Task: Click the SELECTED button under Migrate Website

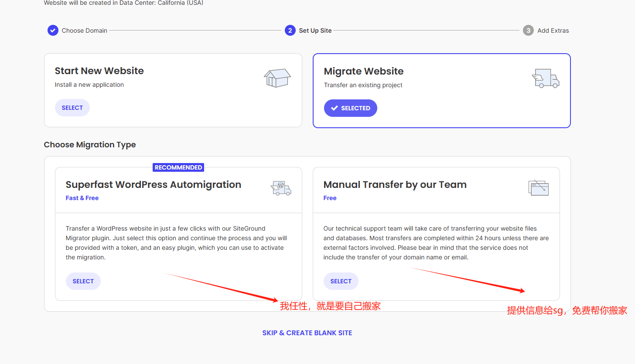Action: [x=350, y=108]
